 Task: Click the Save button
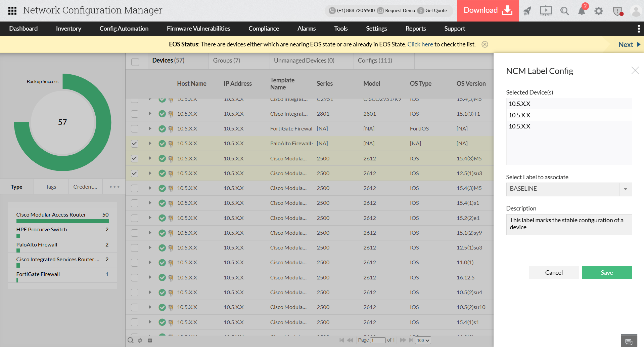607,273
